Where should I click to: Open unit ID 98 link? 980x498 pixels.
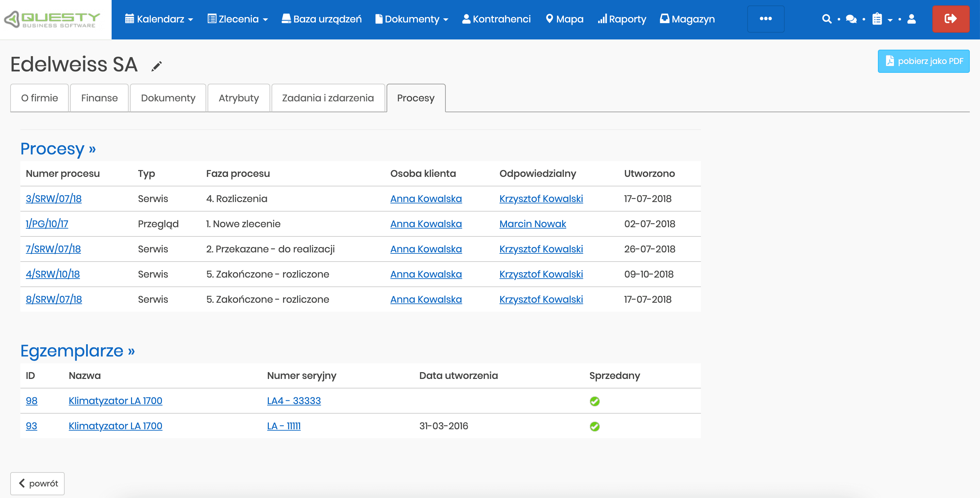click(x=32, y=400)
